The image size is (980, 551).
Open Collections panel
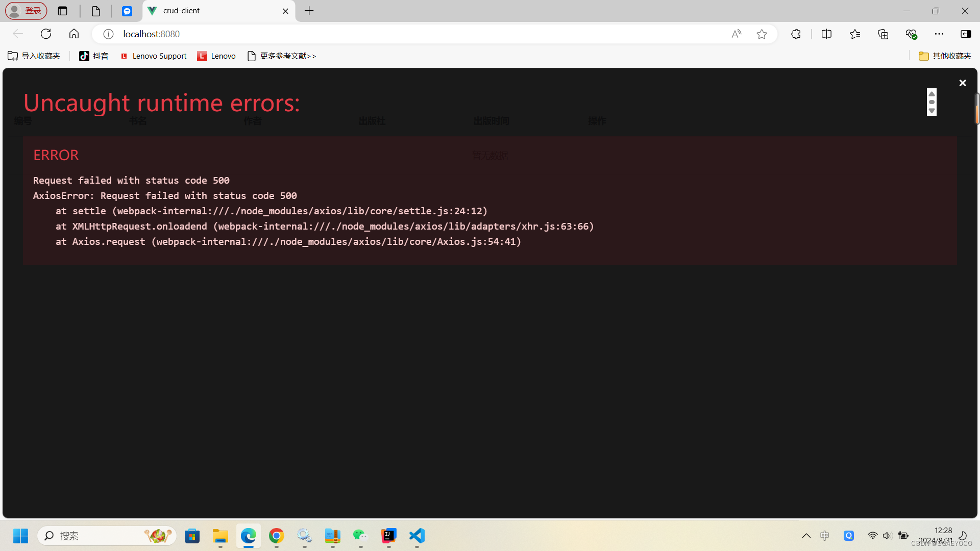(x=883, y=34)
